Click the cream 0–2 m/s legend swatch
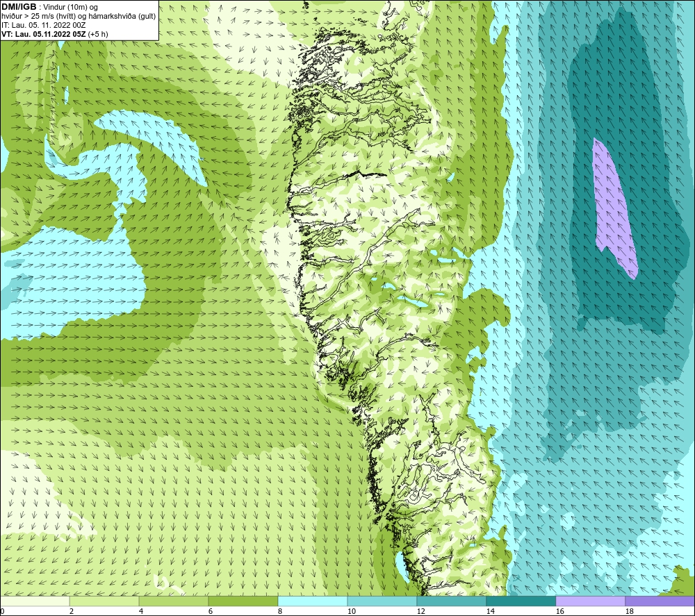Image resolution: width=695 pixels, height=616 pixels. pos(35,601)
